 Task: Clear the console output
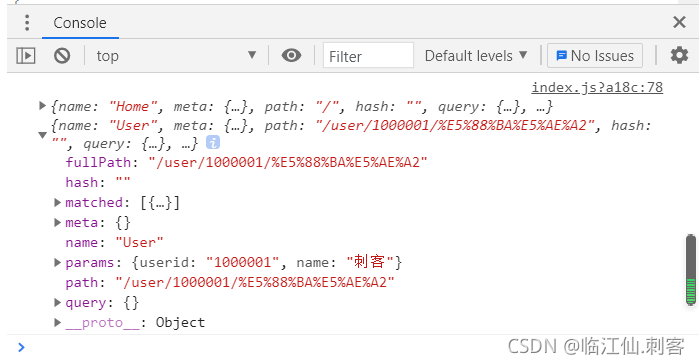click(62, 56)
